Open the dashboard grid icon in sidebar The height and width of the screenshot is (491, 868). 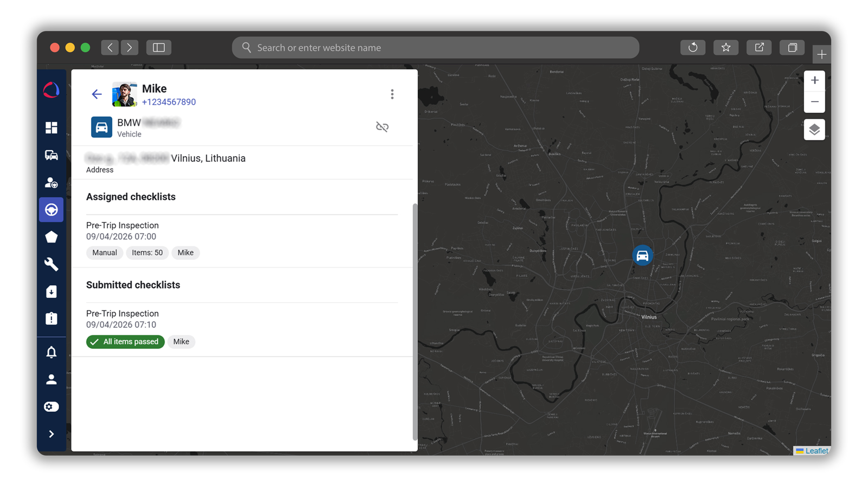(x=51, y=128)
